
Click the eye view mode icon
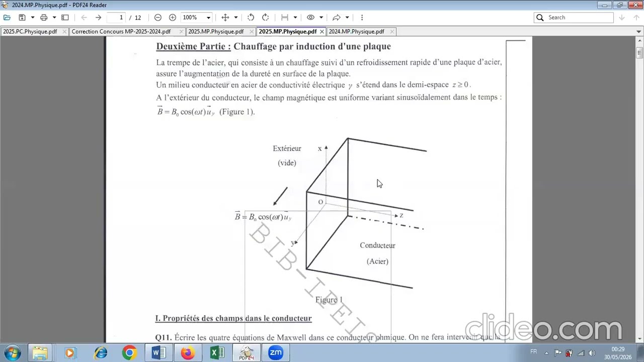(x=311, y=18)
